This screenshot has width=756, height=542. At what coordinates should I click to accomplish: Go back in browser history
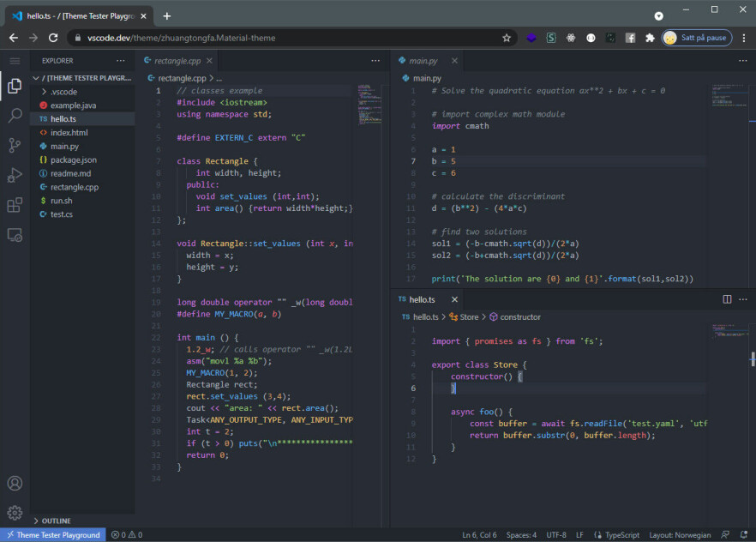pyautogui.click(x=14, y=38)
